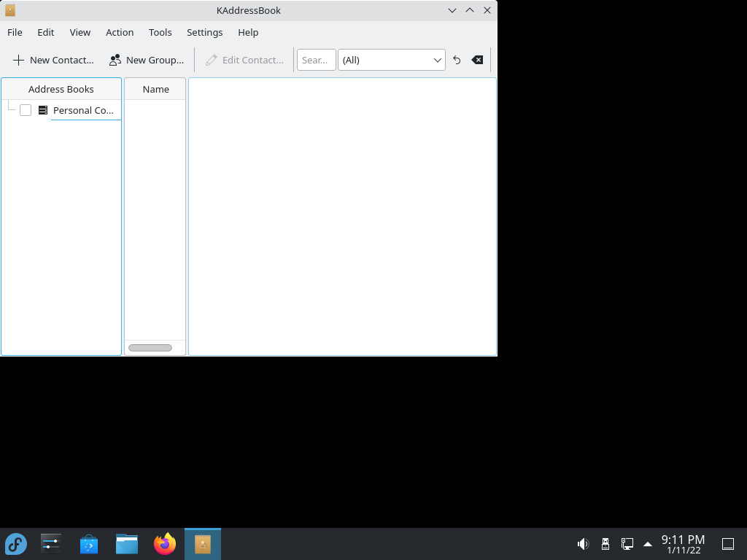
Task: Open the audio volume tray icon
Action: click(583, 544)
